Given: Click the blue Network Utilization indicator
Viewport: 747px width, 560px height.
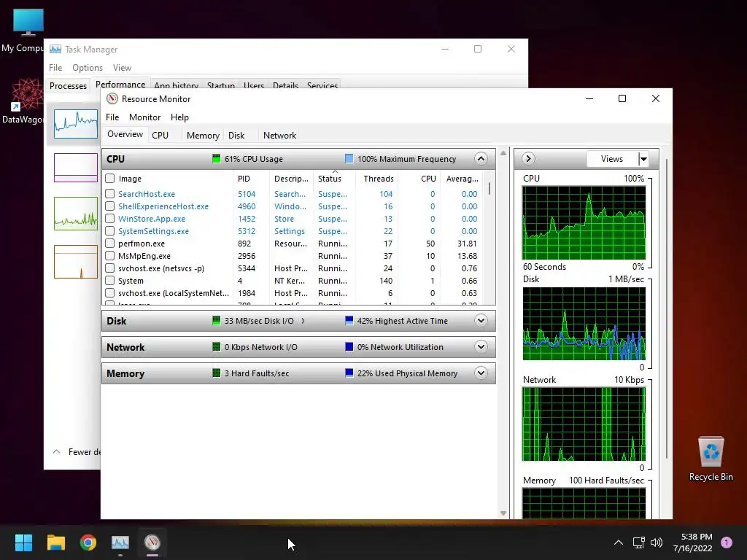Looking at the screenshot, I should click(349, 346).
